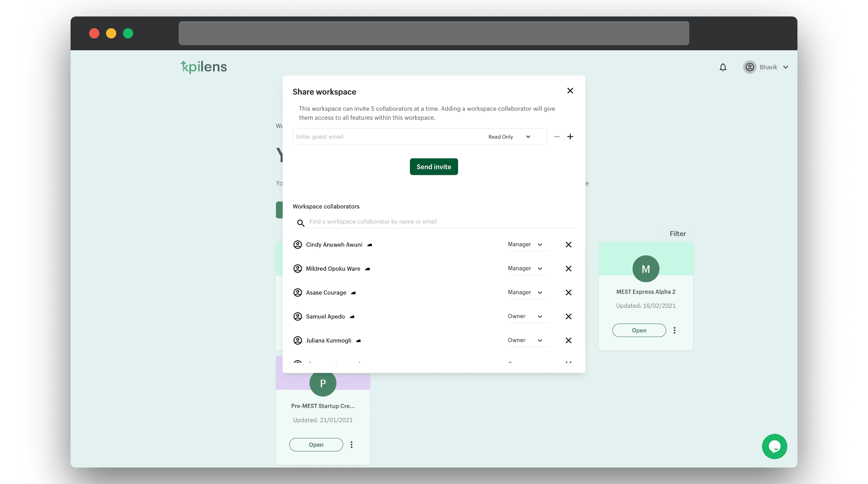This screenshot has height=484, width=868.
Task: Change Mildred Opoku Ware's Manager role dropdown
Action: point(525,269)
